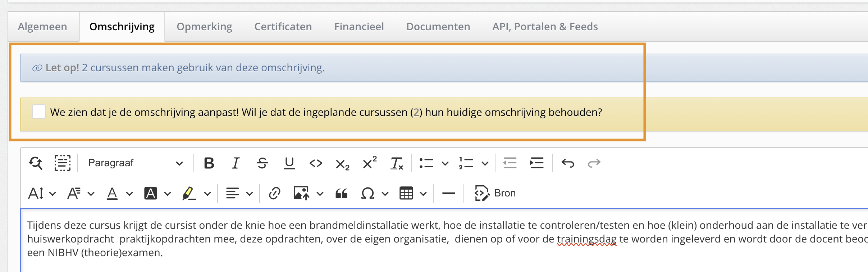Undo the last edit

tap(568, 163)
